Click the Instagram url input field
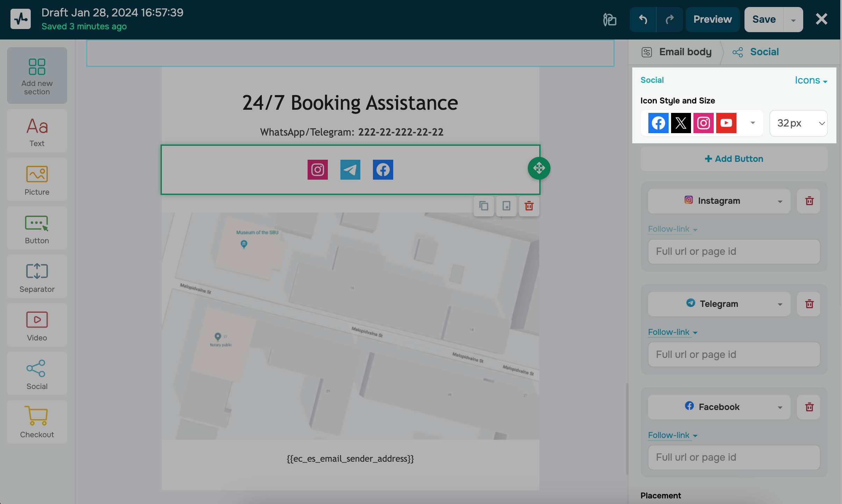This screenshot has width=842, height=504. point(734,252)
